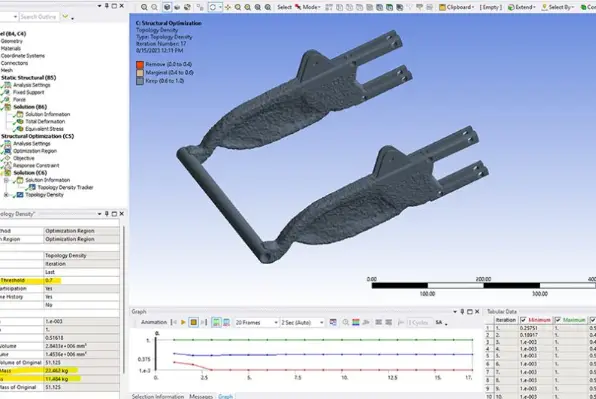Screen dimensions: 596x399
Task: Click the Equivalent Stress result icon
Action: 19,129
